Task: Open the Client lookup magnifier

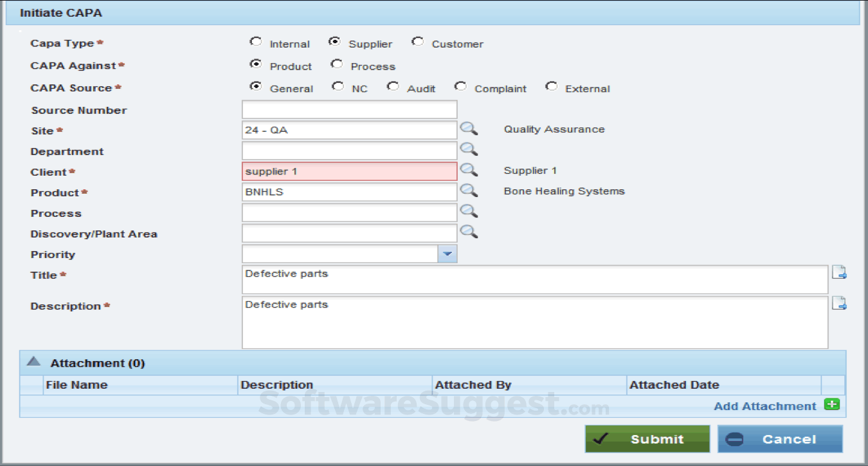Action: (x=469, y=170)
